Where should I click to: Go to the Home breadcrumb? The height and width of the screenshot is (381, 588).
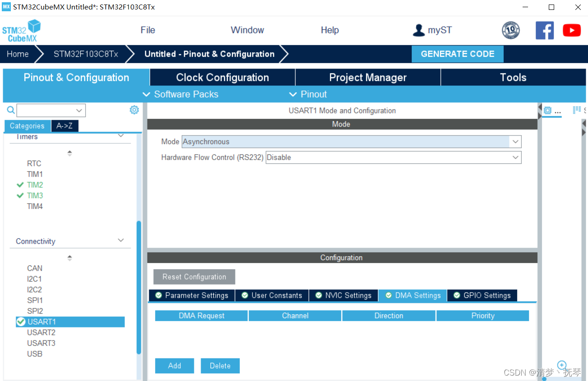click(x=18, y=54)
